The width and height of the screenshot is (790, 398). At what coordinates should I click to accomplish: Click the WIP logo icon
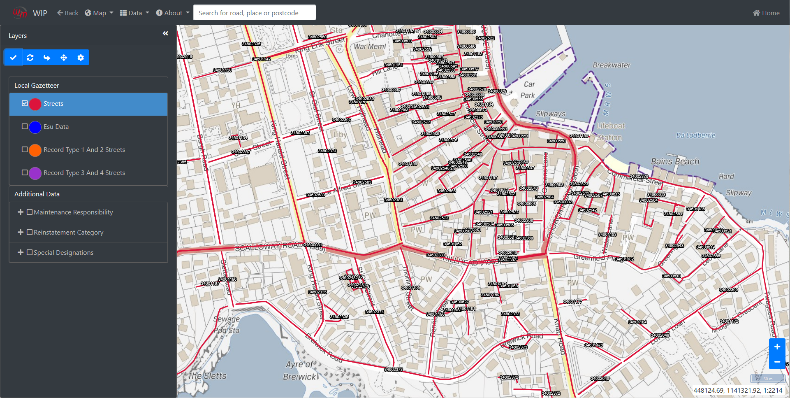20,13
